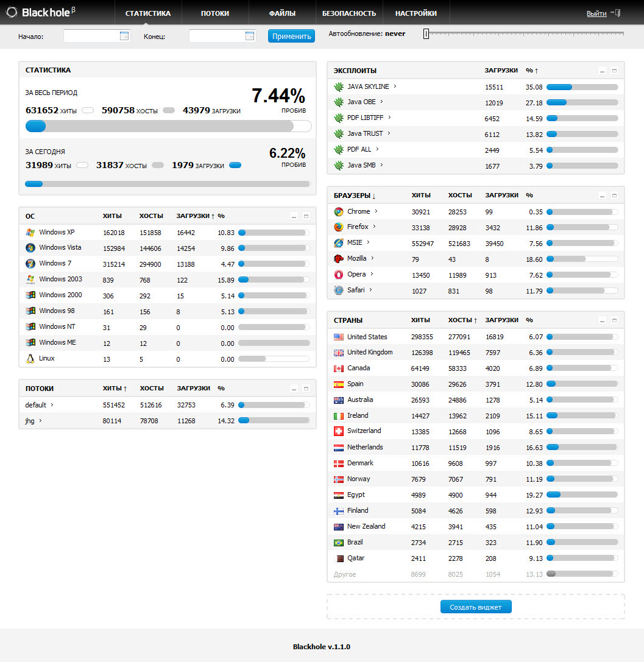Switch to the БЕЗОПАСНОСТЬ tab
The image size is (644, 662).
(349, 12)
